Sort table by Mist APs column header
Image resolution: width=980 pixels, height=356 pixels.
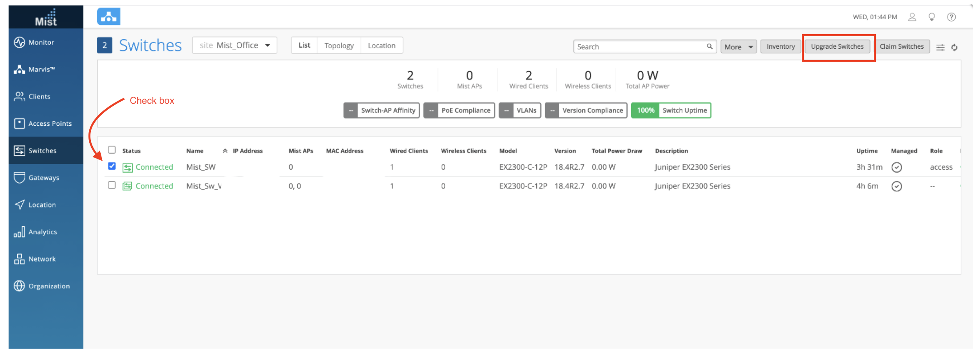pyautogui.click(x=301, y=151)
